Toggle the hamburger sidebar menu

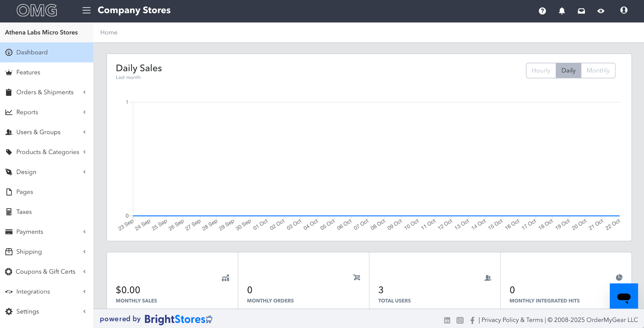point(87,10)
